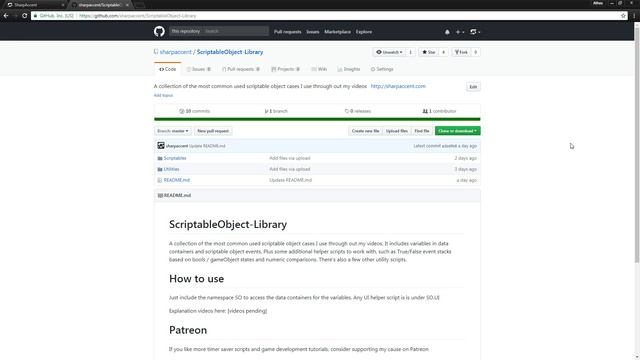Switch to the Code tab
The image size is (640, 360).
click(x=168, y=69)
